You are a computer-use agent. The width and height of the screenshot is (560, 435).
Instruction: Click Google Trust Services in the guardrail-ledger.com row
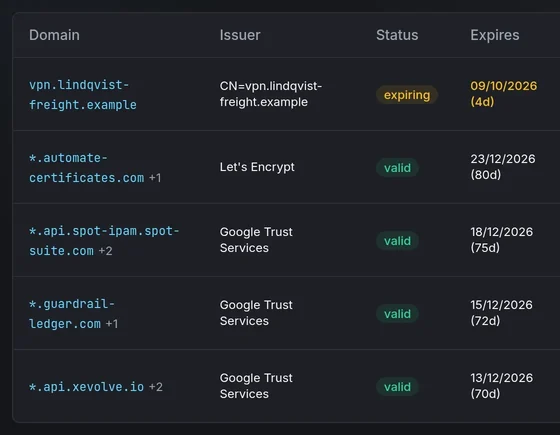pos(256,313)
